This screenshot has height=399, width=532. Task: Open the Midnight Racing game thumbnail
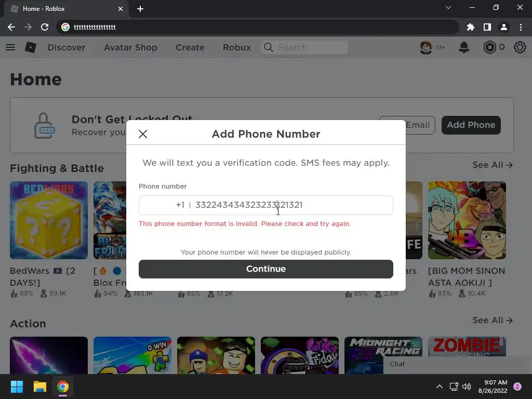383,355
